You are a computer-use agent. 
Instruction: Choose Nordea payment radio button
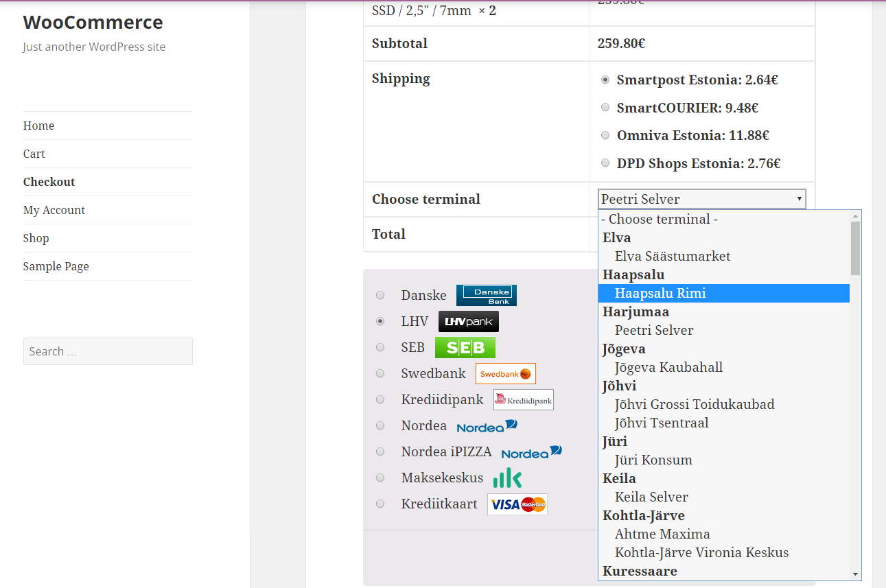tap(380, 425)
